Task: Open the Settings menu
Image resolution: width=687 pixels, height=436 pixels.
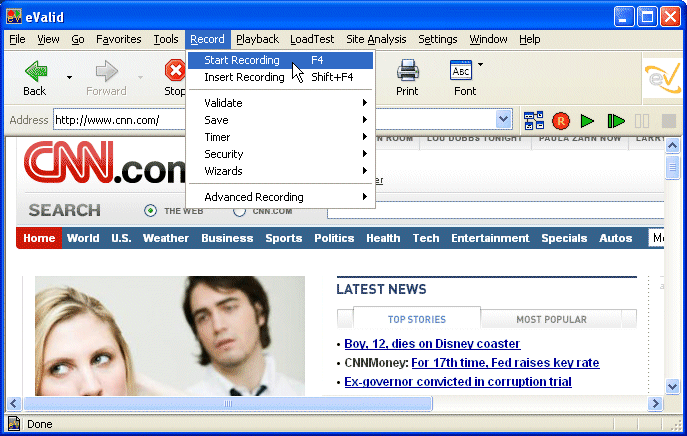Action: 438,39
